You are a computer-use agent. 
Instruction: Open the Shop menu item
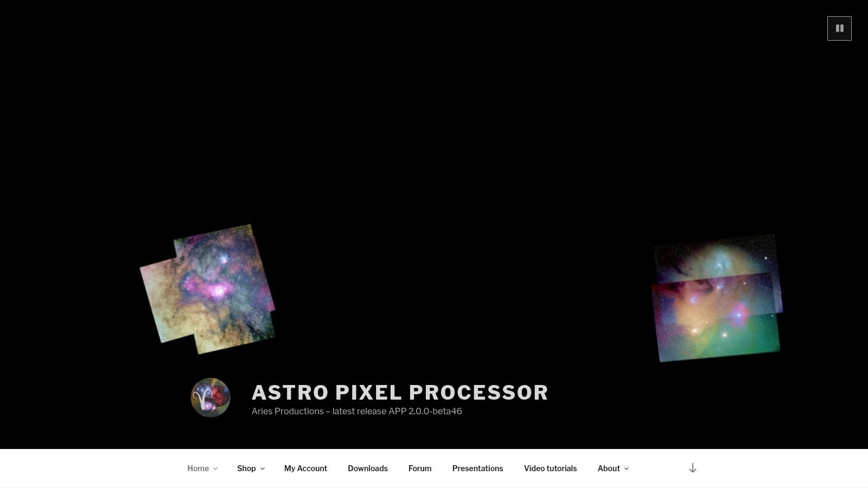[246, 468]
